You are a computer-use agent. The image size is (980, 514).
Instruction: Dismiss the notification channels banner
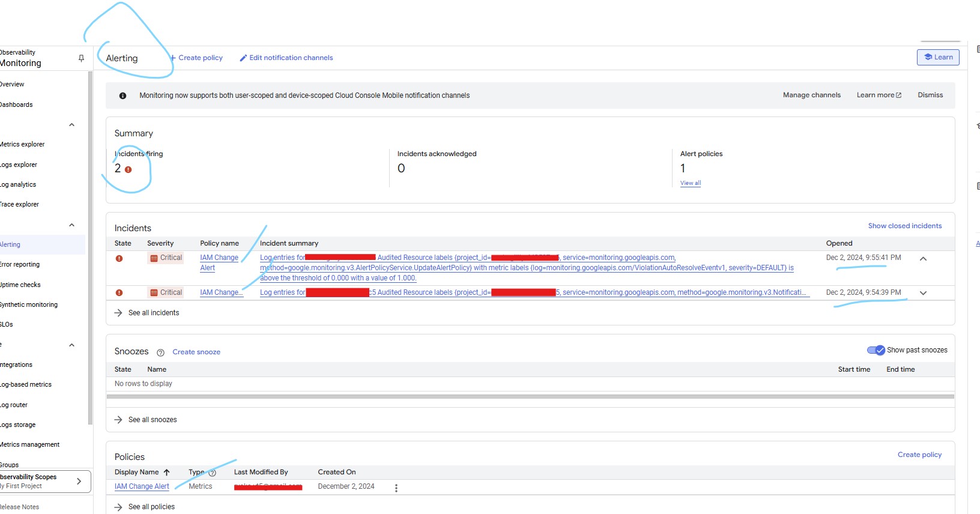pyautogui.click(x=930, y=95)
